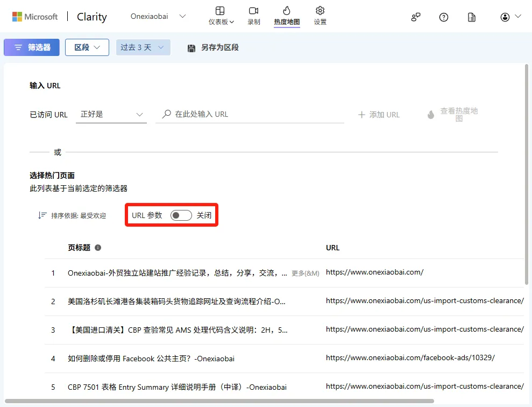
Task: Open the share/feedback people icon
Action: [x=416, y=17]
